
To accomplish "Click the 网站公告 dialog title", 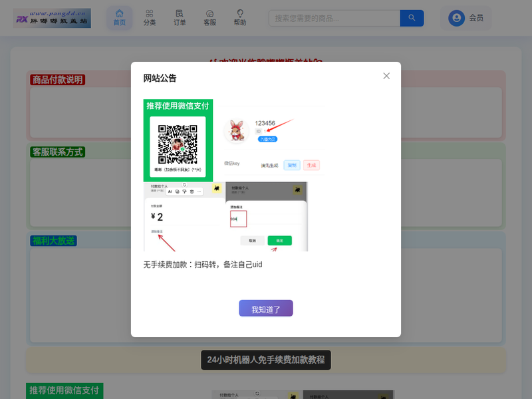I will [x=160, y=78].
